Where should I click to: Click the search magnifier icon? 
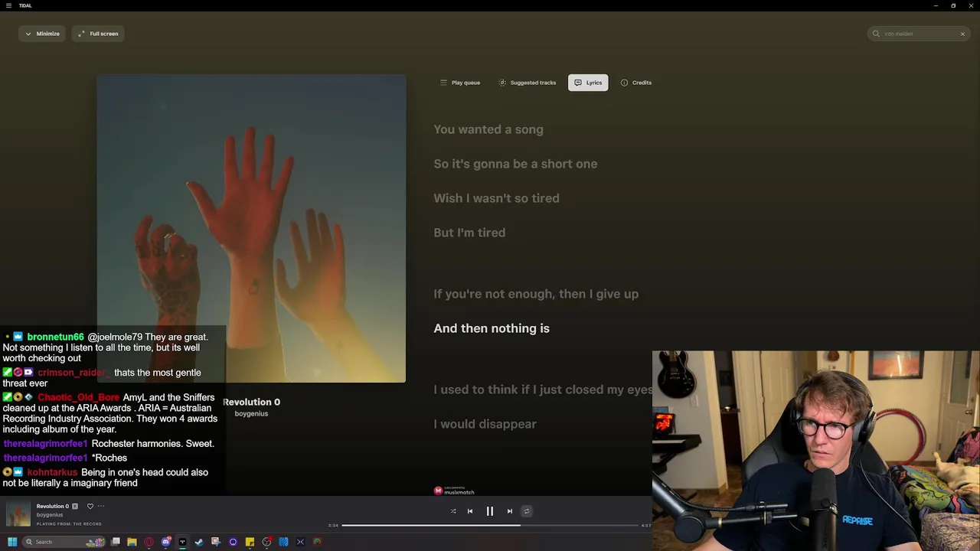(x=876, y=34)
